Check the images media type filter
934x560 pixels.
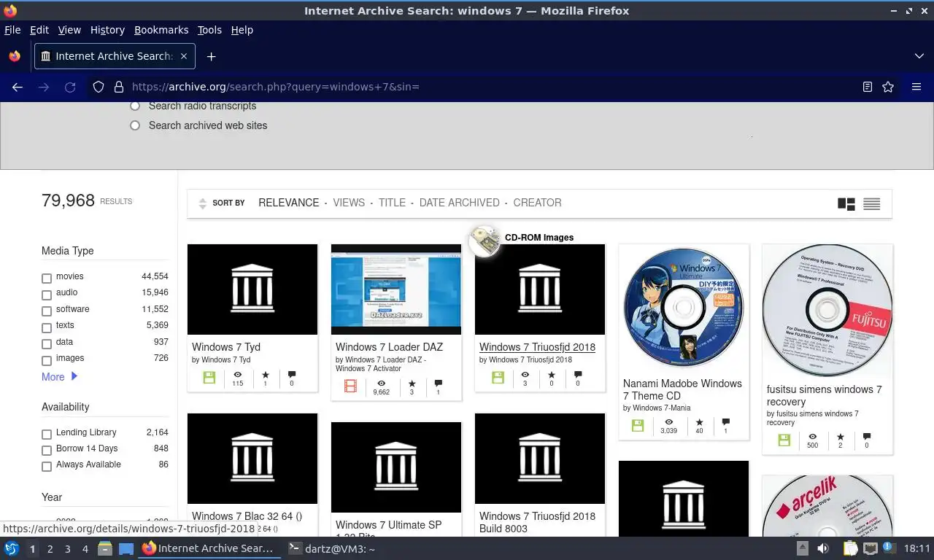tap(47, 359)
